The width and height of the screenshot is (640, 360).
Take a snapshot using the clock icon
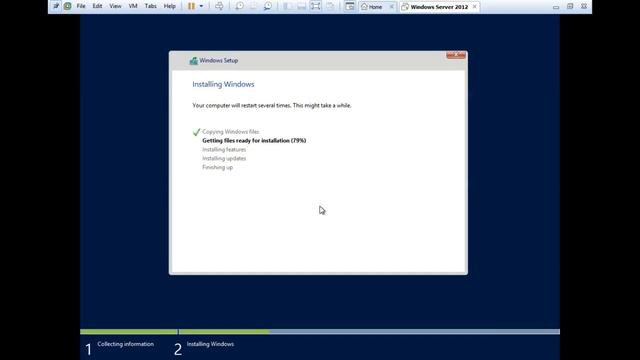pos(240,6)
